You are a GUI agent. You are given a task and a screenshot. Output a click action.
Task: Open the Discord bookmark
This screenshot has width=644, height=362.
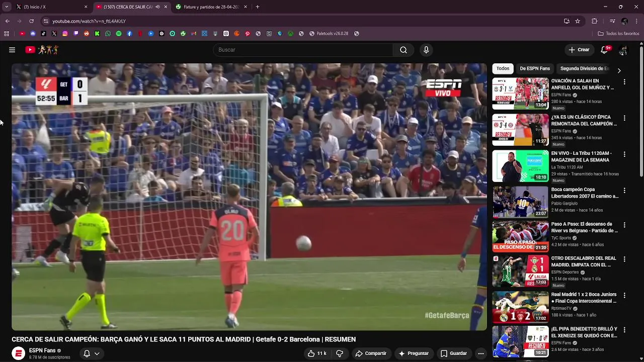pos(33,34)
